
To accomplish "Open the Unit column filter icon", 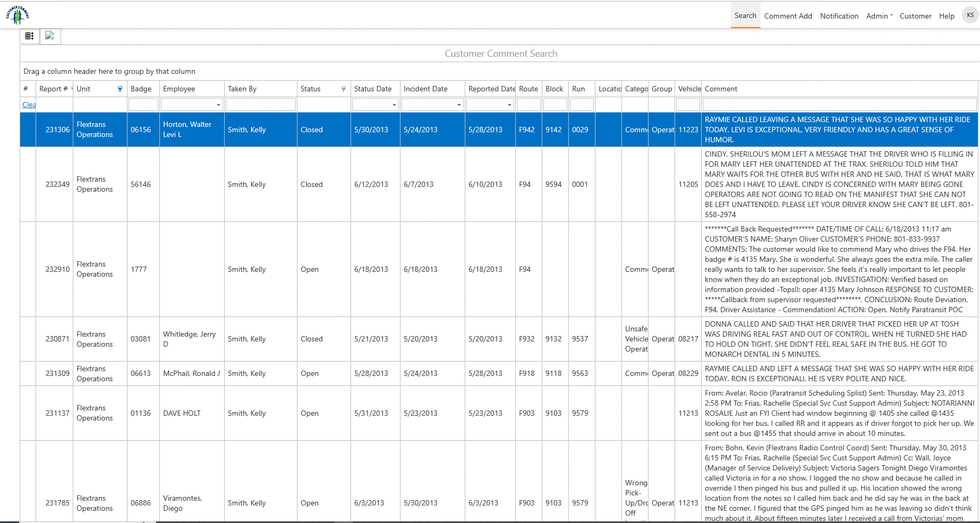I will point(120,89).
